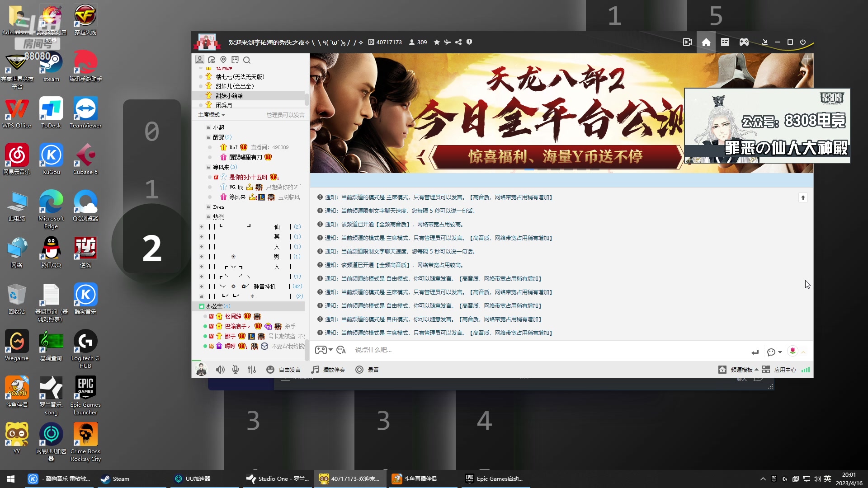868x488 pixels.
Task: Open the game center gamepad icon
Action: pyautogui.click(x=744, y=42)
